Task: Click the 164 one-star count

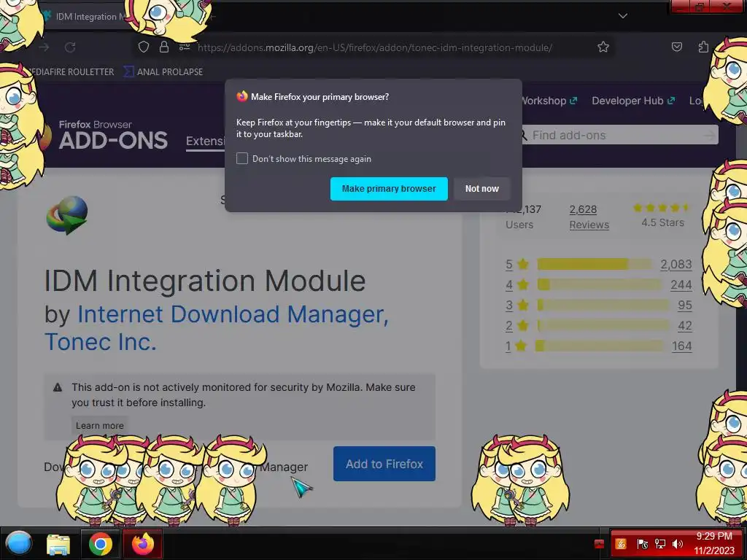Action: click(682, 346)
